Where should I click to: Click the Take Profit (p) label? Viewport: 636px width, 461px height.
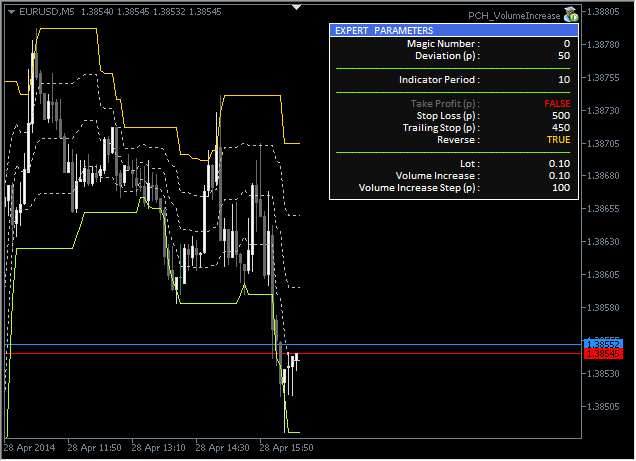445,104
